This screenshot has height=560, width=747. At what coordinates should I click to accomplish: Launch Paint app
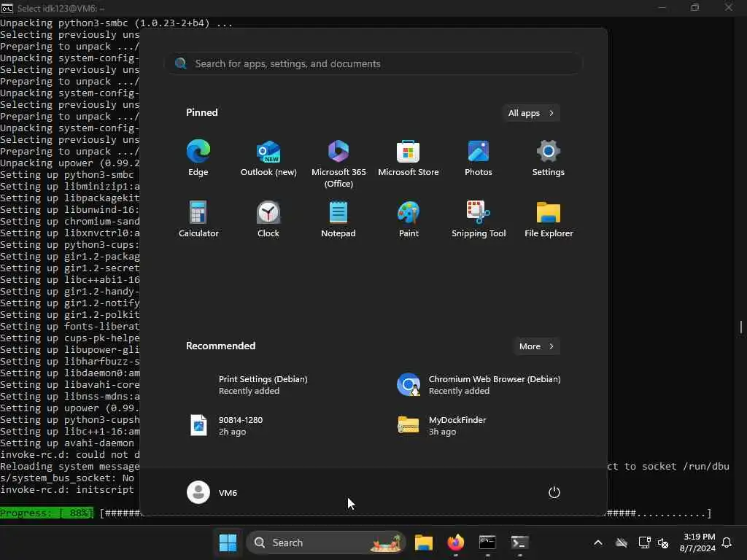409,219
